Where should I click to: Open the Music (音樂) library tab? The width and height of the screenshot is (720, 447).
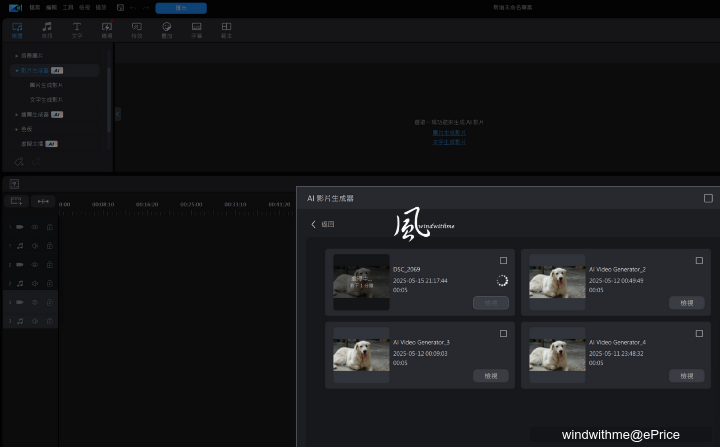point(47,29)
